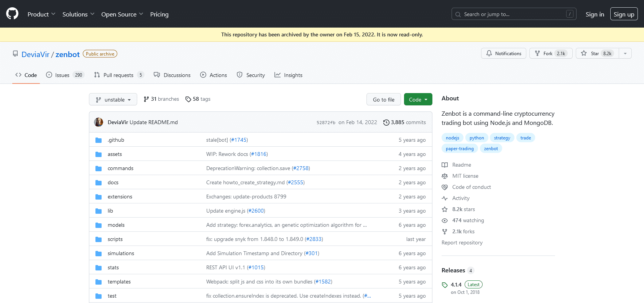Click the Sign up button
The image size is (644, 303).
(x=624, y=14)
